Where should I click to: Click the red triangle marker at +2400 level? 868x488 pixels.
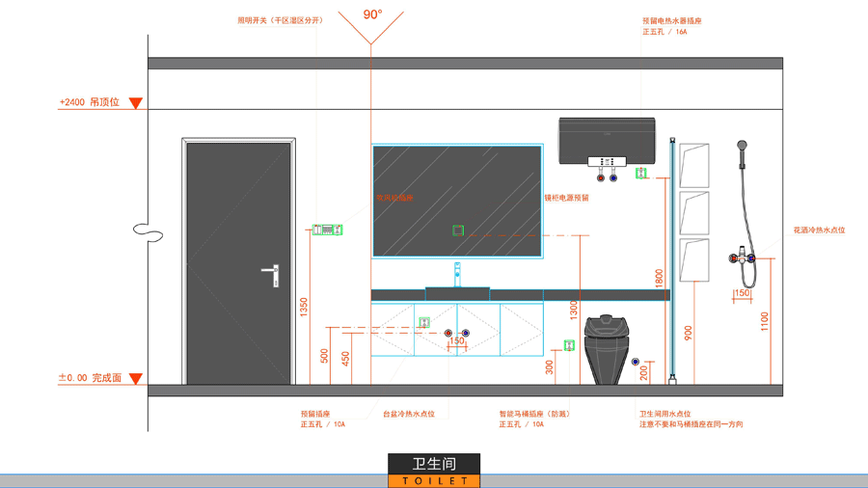[x=136, y=103]
